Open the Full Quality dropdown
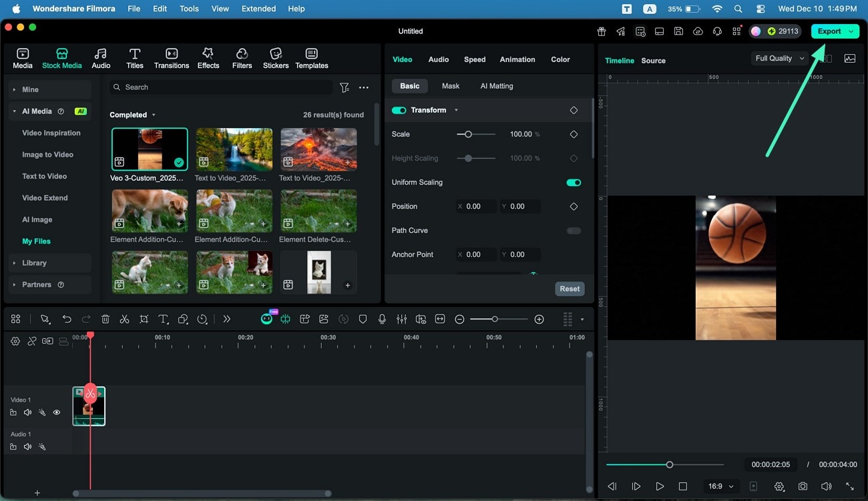868x501 pixels. [779, 58]
